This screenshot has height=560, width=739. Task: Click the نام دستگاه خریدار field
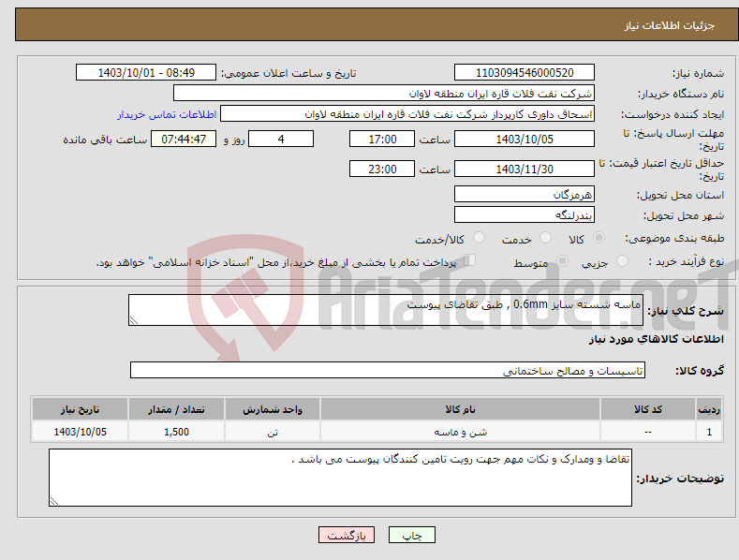coord(384,94)
